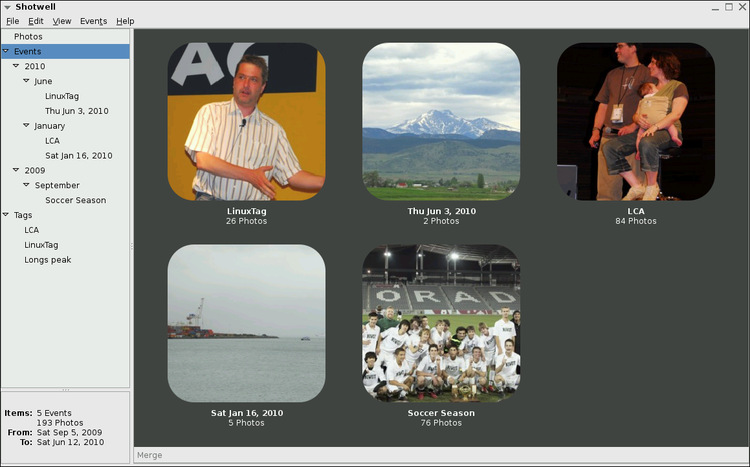Click the LinuxTag caption under thumbnail
This screenshot has height=467, width=750.
[246, 211]
